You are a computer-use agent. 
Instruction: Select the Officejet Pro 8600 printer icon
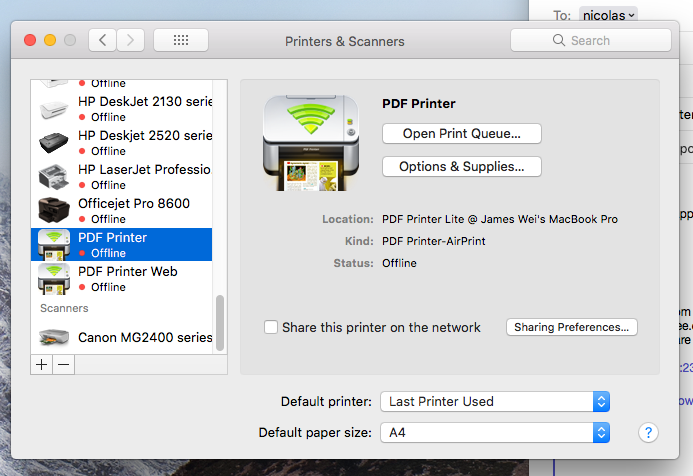click(54, 210)
